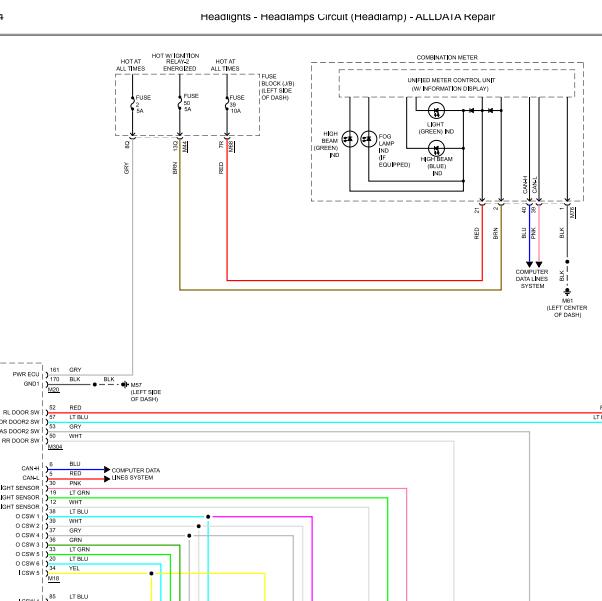Click the I CSW 5 pin label
This screenshot has width=602, height=601.
point(29,573)
